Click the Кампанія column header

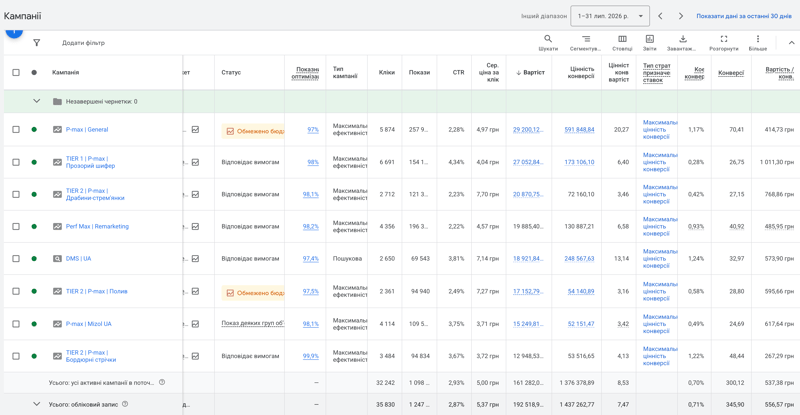[x=65, y=72]
